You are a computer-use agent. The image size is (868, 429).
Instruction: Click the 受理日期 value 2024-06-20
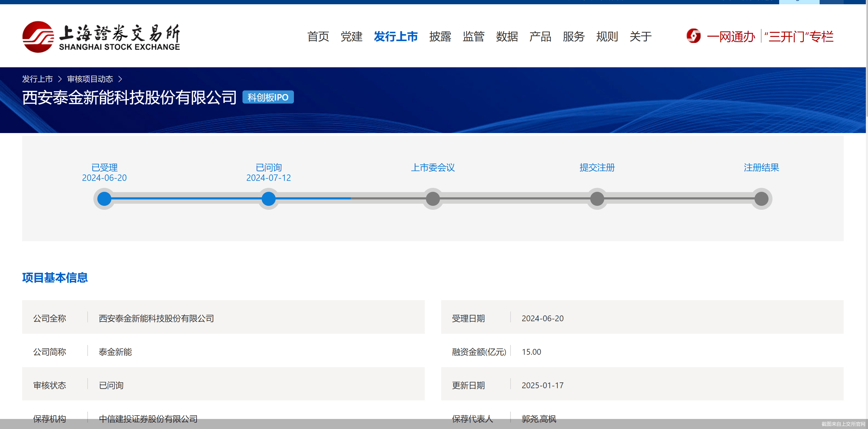pos(542,318)
